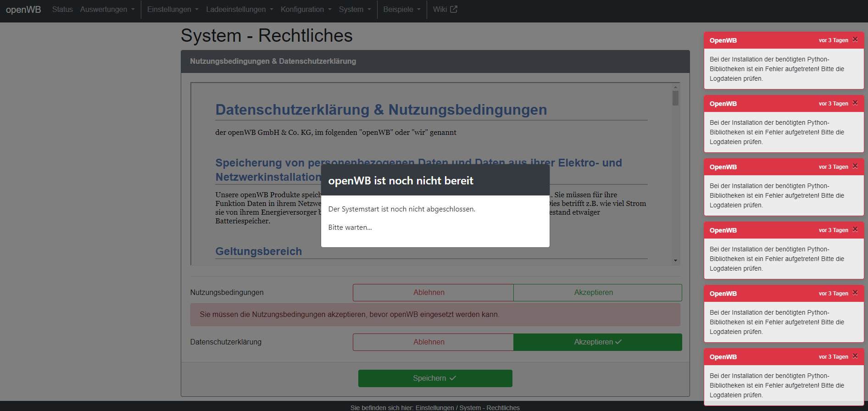Dismiss the sixth OpenWB notification toast
This screenshot has height=411, width=868.
click(855, 356)
